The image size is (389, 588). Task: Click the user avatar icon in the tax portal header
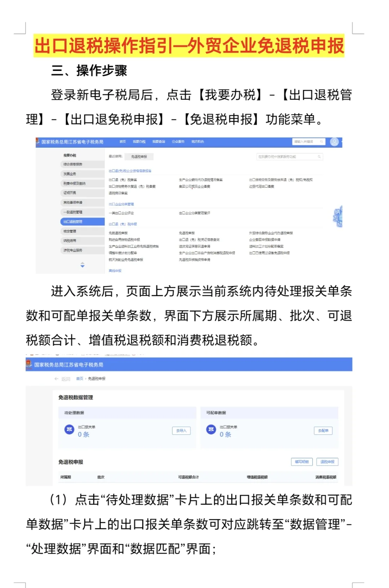pyautogui.click(x=334, y=142)
